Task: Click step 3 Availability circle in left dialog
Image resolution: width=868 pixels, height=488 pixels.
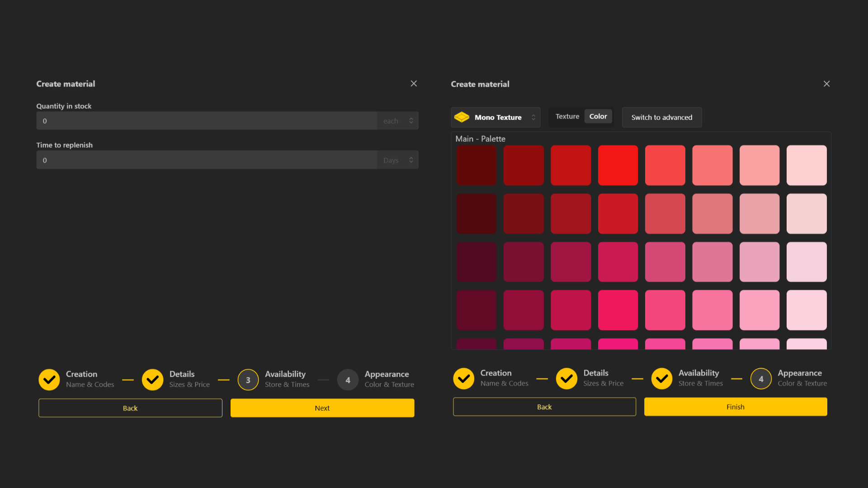Action: pyautogui.click(x=248, y=380)
